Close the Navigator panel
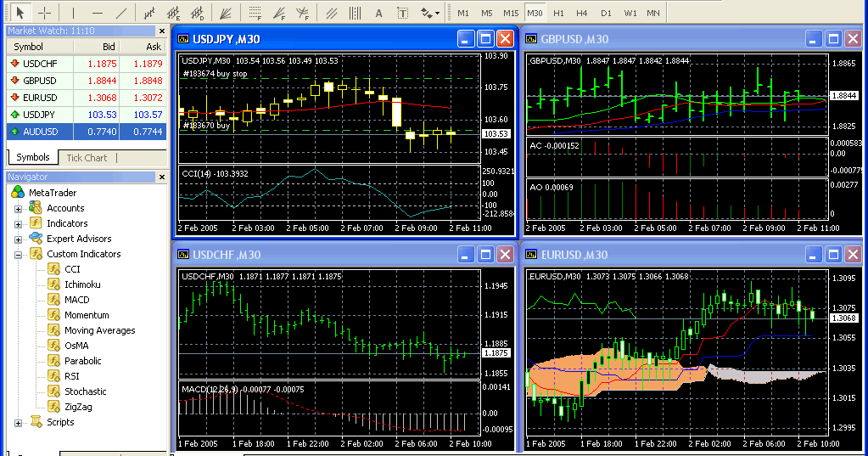The height and width of the screenshot is (456, 868). (162, 177)
